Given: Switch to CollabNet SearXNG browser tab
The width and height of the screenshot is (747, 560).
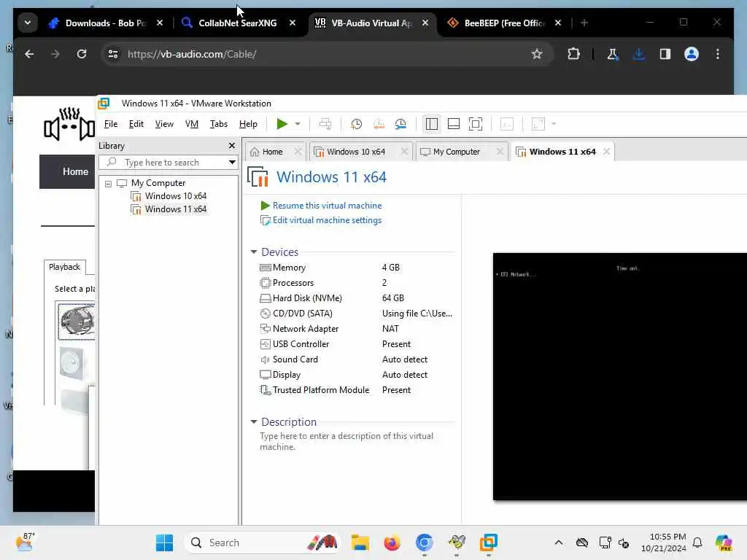Looking at the screenshot, I should point(237,23).
